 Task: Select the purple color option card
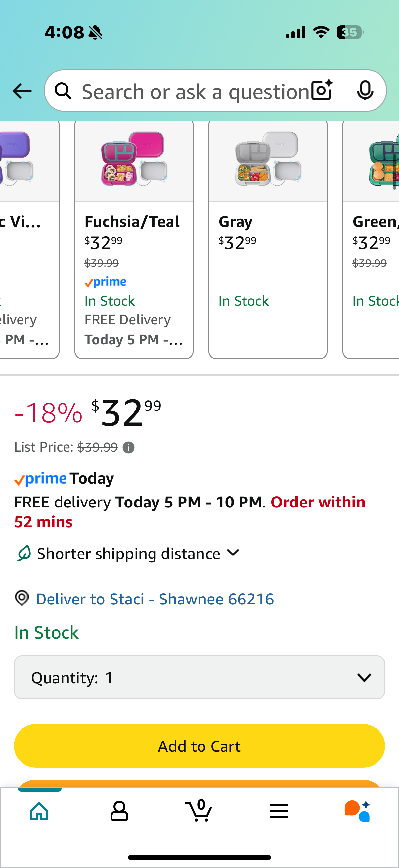coord(30,239)
